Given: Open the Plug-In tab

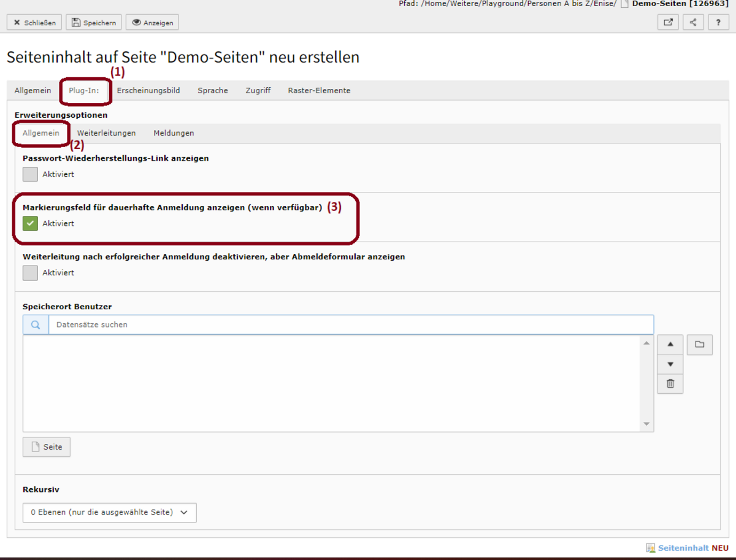Looking at the screenshot, I should [84, 91].
